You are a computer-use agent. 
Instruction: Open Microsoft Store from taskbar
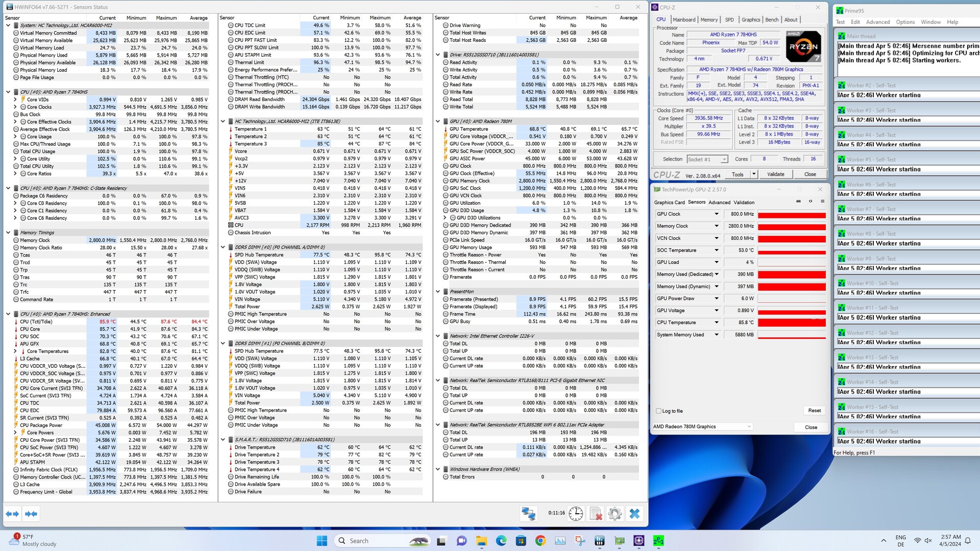point(521,541)
